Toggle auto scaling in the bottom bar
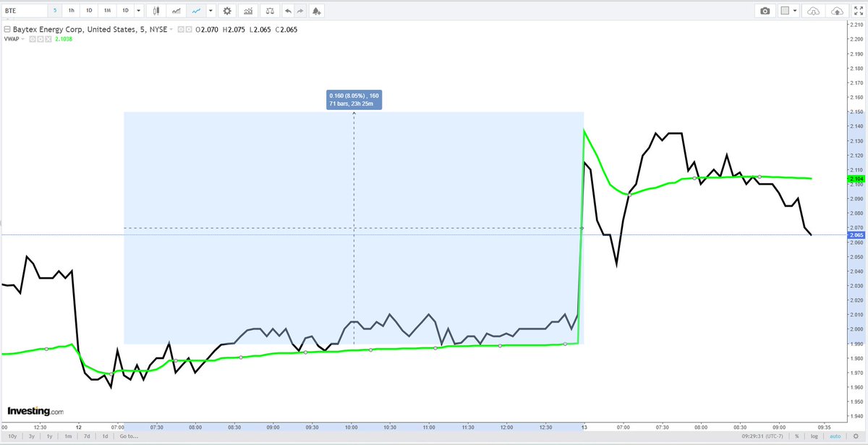Image resolution: width=868 pixels, height=445 pixels. click(835, 436)
